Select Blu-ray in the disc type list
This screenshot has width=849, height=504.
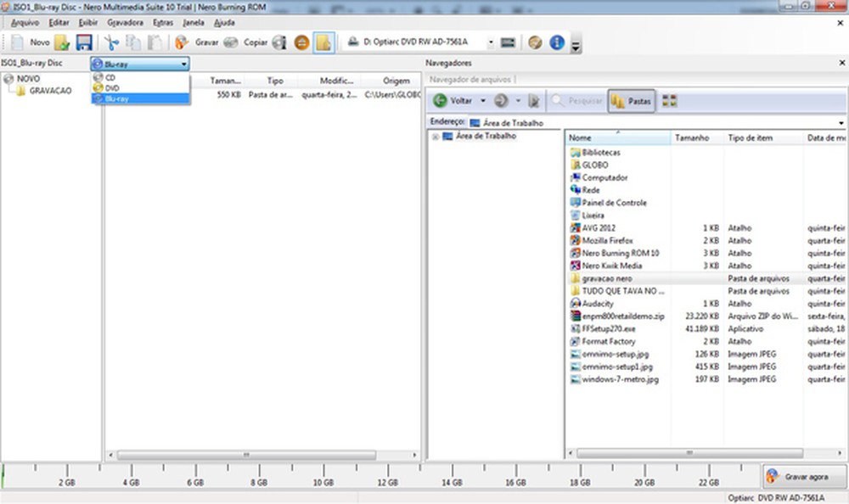141,98
